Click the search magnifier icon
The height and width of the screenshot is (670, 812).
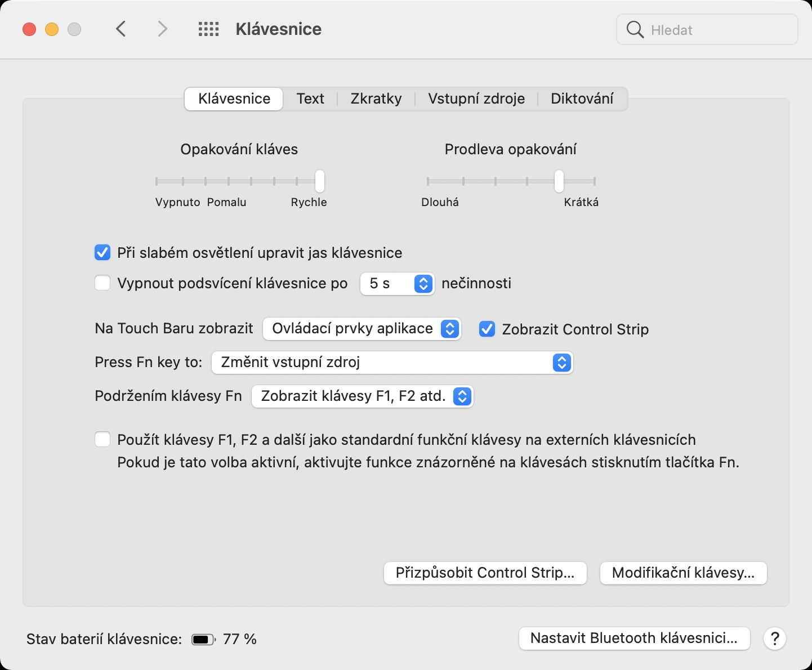coord(635,30)
